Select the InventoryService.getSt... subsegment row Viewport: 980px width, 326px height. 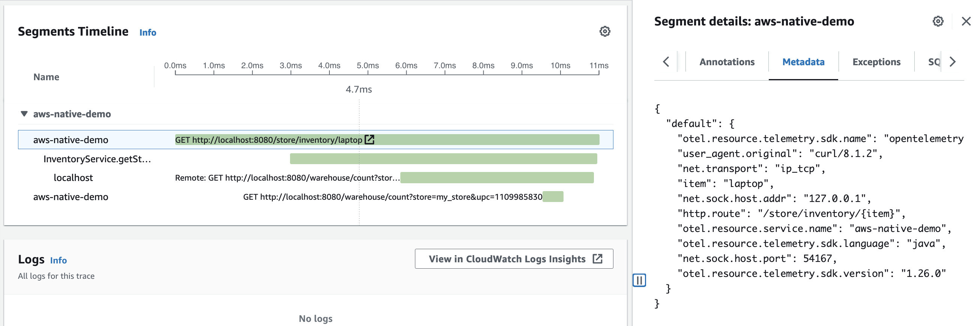316,159
